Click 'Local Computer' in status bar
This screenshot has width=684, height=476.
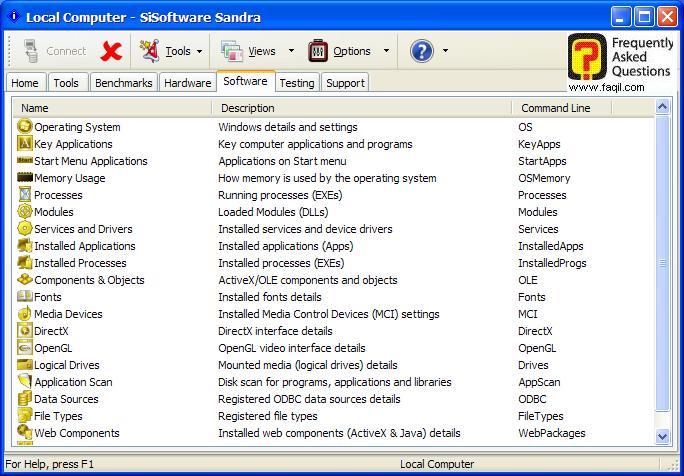coord(437,464)
